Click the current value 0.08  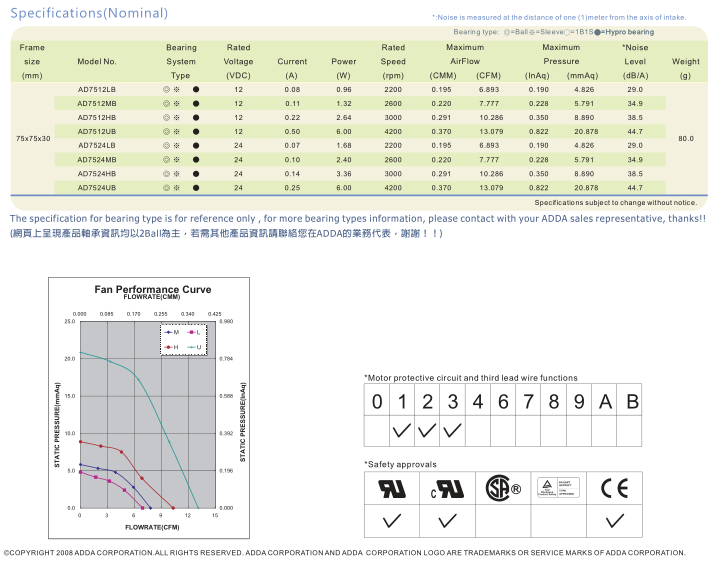tap(292, 89)
